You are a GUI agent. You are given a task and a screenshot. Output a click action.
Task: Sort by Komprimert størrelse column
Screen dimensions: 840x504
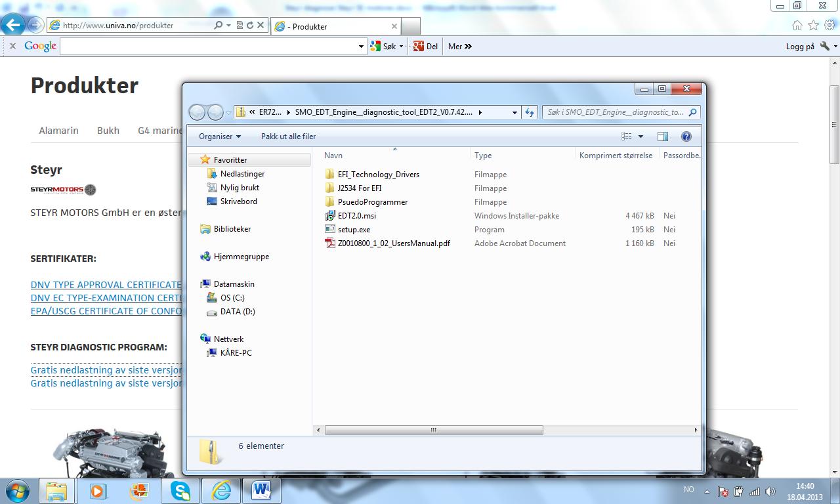point(616,156)
